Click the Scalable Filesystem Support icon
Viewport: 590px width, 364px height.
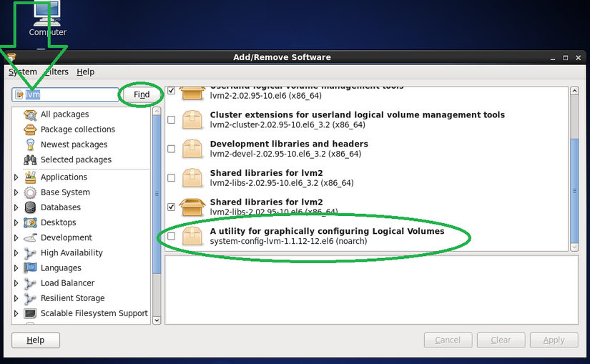click(30, 313)
